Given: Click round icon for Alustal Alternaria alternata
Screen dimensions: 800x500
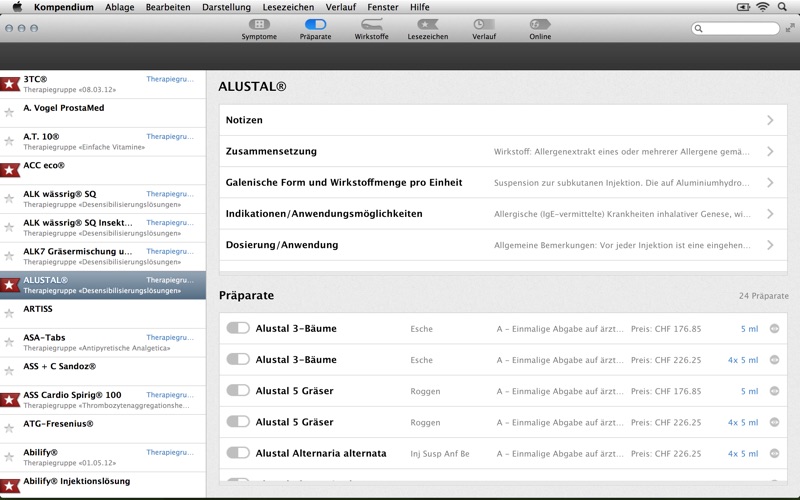Looking at the screenshot, I should coord(774,453).
